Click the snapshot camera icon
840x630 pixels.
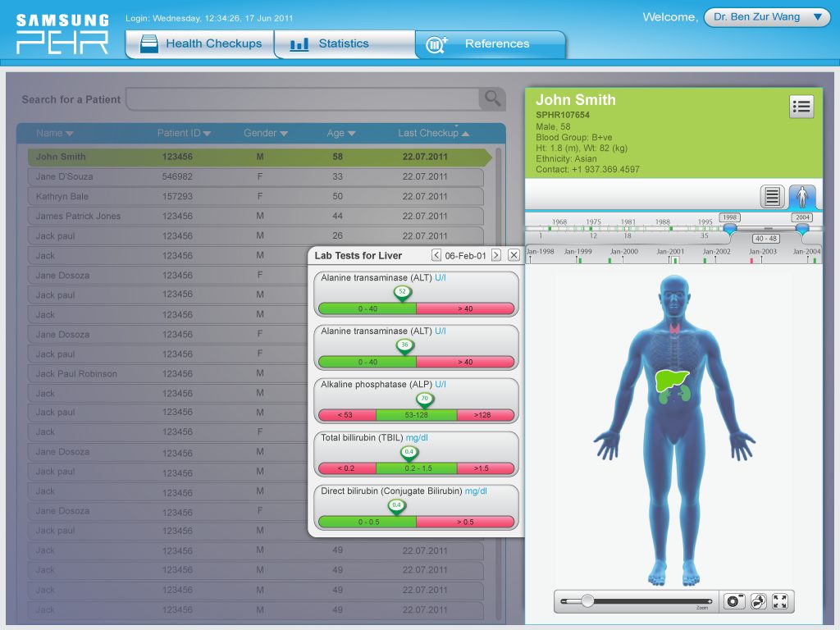[734, 601]
